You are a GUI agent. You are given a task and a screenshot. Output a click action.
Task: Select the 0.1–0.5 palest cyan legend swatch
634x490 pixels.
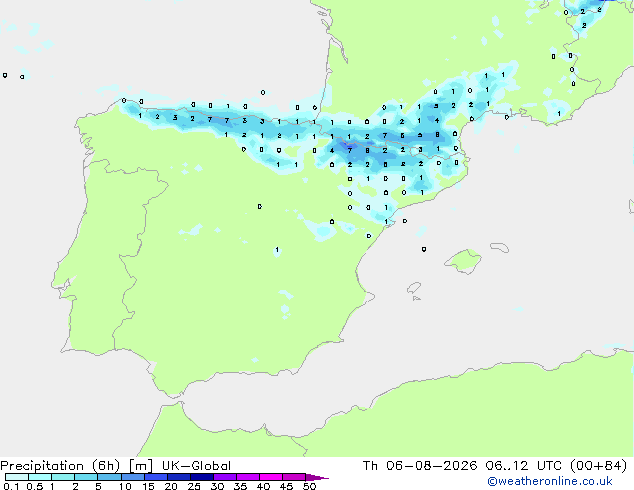17,477
